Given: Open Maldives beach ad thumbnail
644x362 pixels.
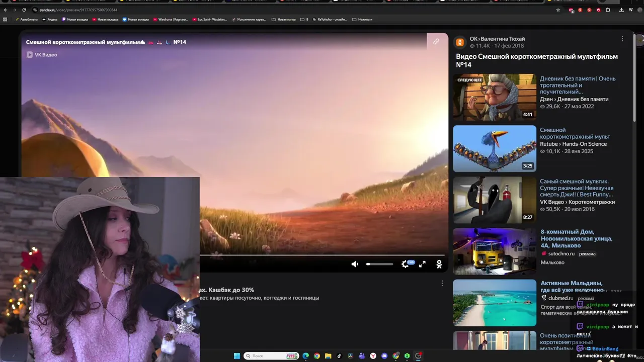Looking at the screenshot, I should [x=495, y=303].
